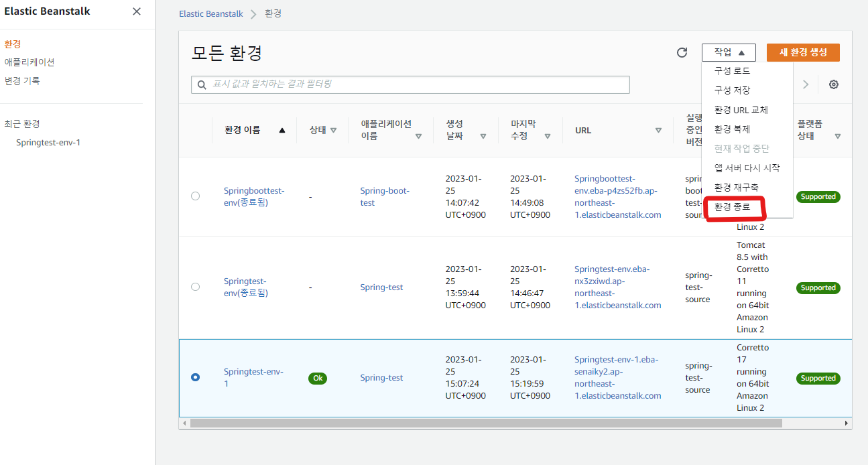Viewport: 868px width, 465px height.
Task: Sort by 플랫폼 상태 column arrow
Action: point(838,136)
